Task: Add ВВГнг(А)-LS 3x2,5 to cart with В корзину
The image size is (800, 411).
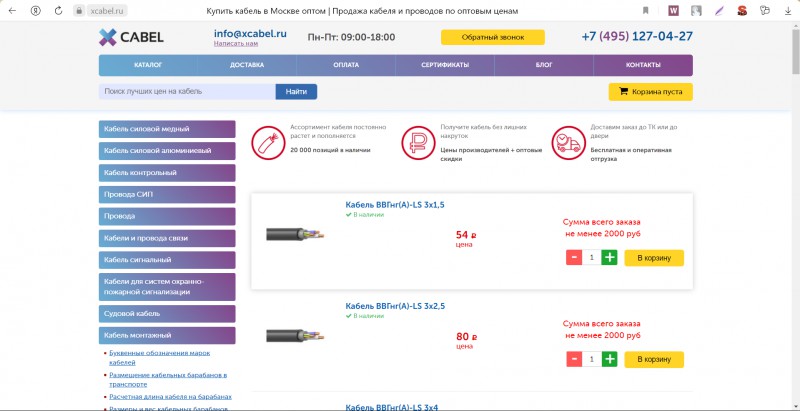Action: coord(654,359)
